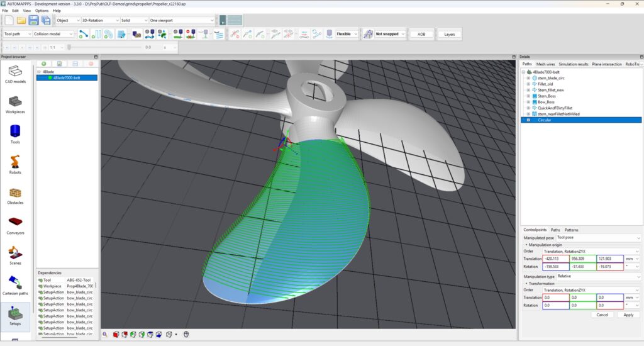The image size is (644, 346).
Task: Select the QuickAndFDirtyFillet tree item
Action: [x=555, y=108]
